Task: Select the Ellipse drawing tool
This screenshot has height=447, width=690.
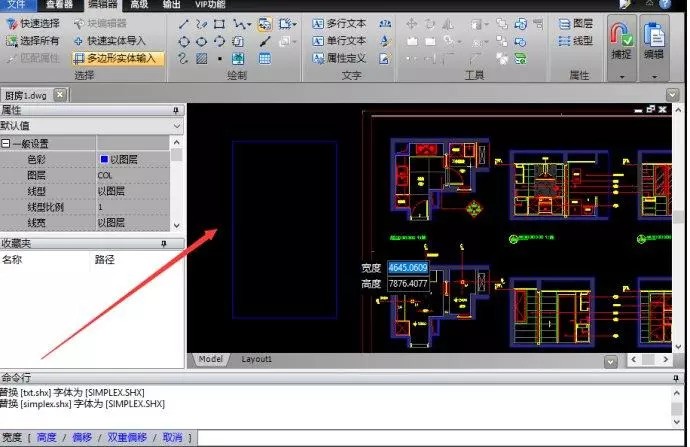Action: coord(202,42)
